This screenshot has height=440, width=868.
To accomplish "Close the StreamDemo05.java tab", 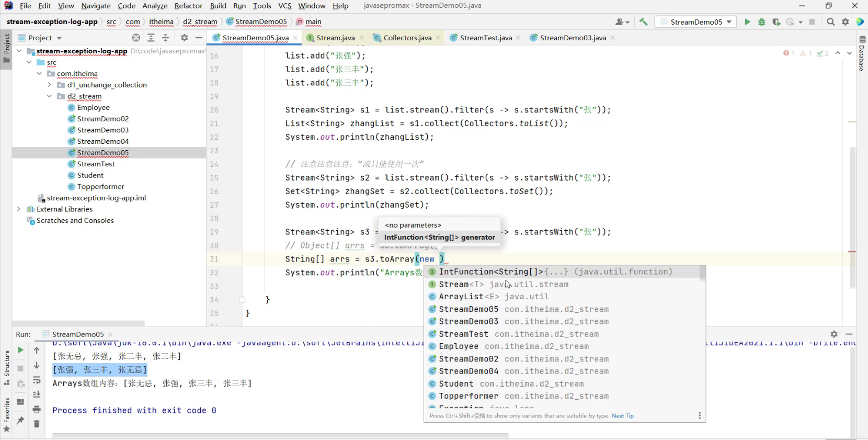I will [295, 38].
